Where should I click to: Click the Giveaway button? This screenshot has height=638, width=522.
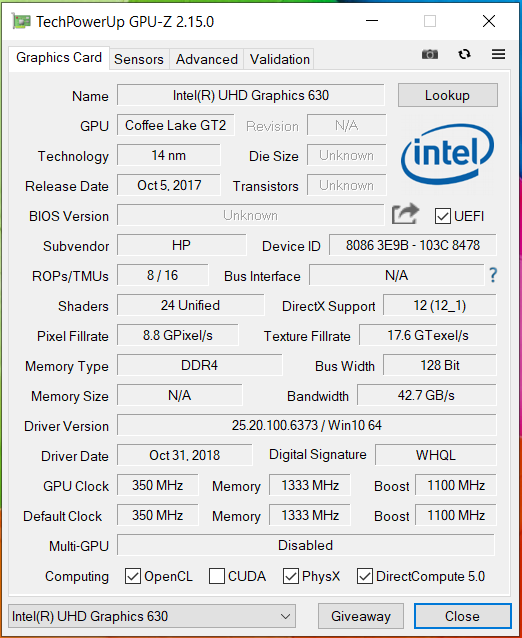[361, 616]
